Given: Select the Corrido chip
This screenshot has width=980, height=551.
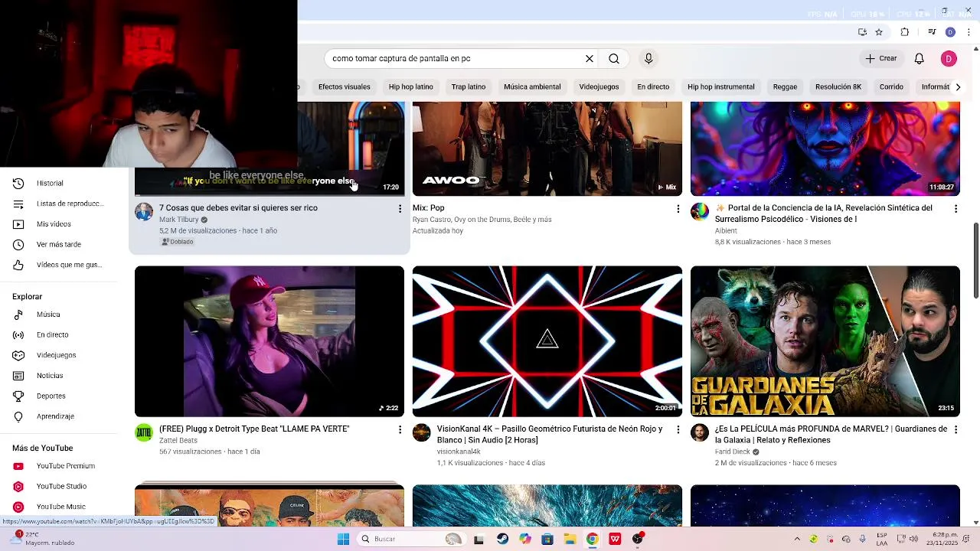Looking at the screenshot, I should tap(891, 86).
